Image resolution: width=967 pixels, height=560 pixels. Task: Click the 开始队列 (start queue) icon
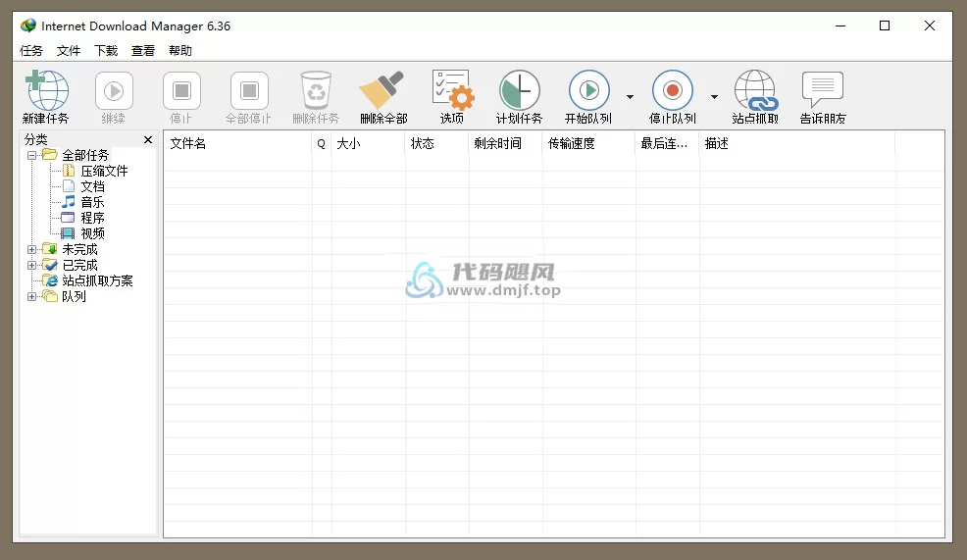(x=589, y=90)
